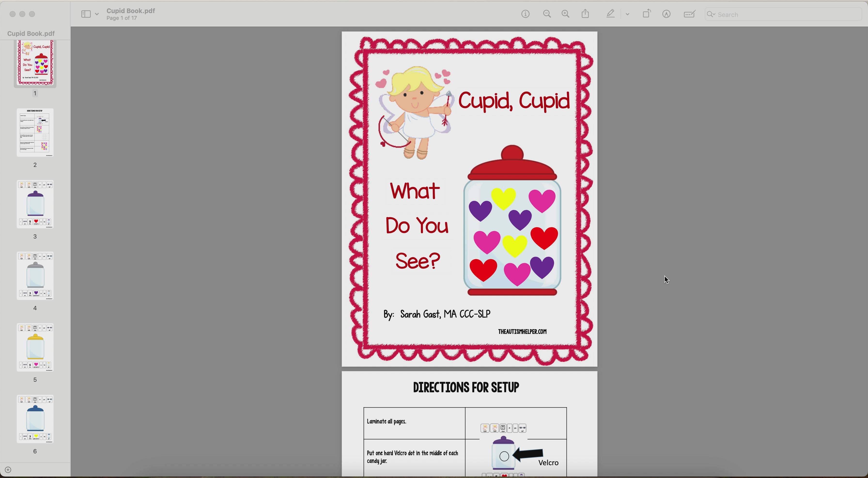The image size is (868, 478).
Task: Open the highlight color dropdown
Action: (627, 14)
